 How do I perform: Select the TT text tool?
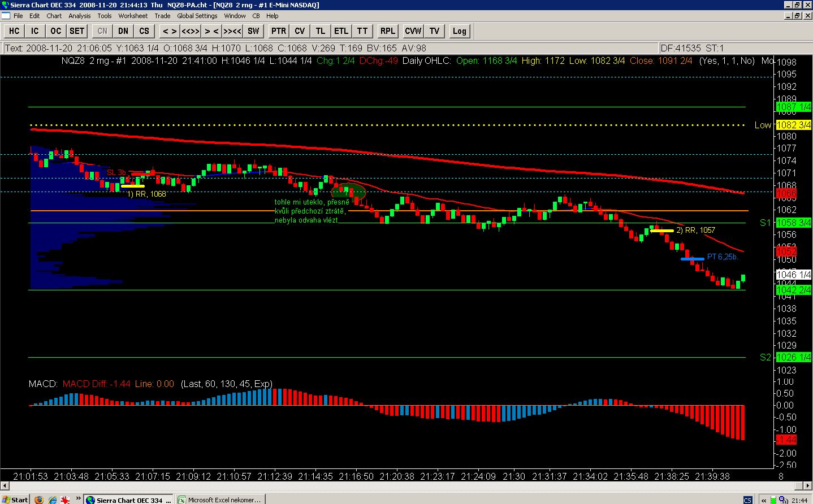click(362, 31)
